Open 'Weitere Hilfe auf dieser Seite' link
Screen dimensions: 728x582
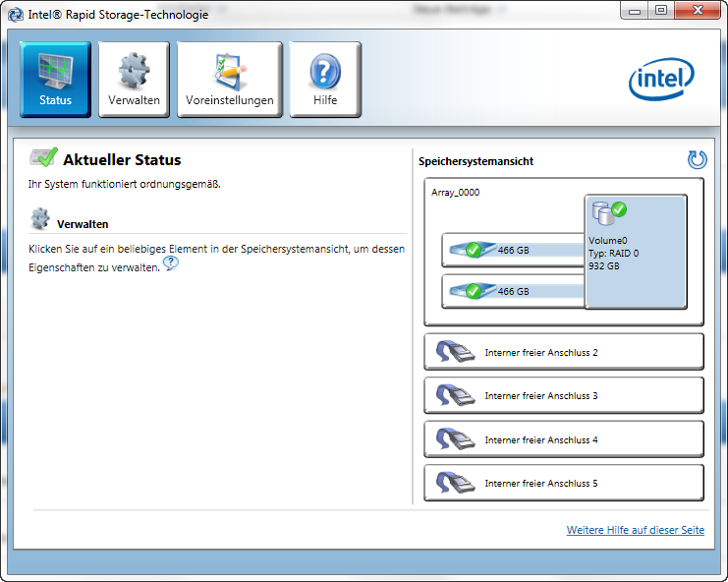635,530
